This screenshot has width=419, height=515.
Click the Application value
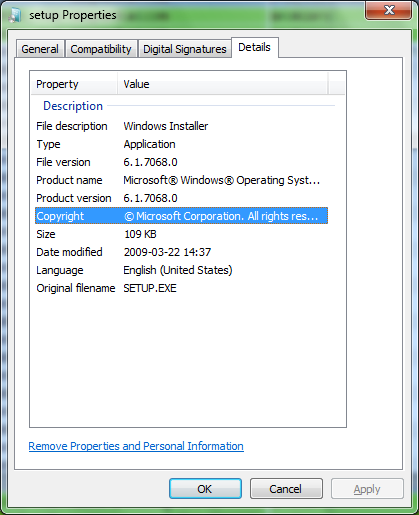pos(149,144)
